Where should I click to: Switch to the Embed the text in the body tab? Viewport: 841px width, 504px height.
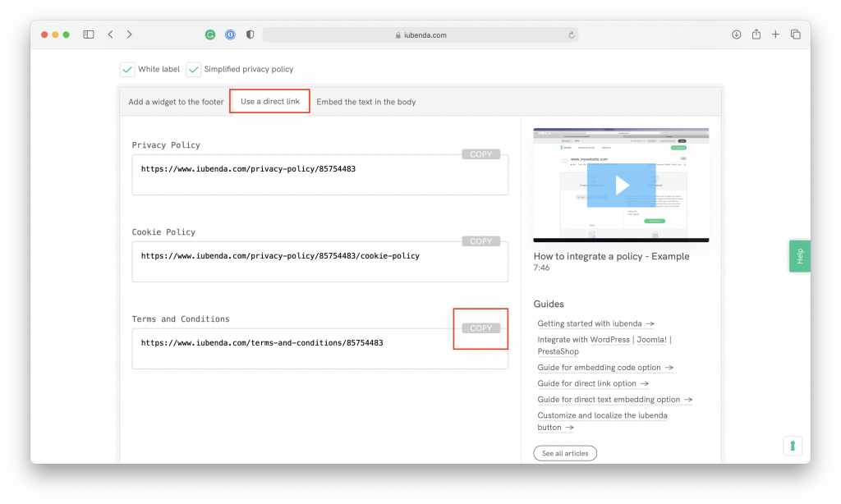[369, 101]
